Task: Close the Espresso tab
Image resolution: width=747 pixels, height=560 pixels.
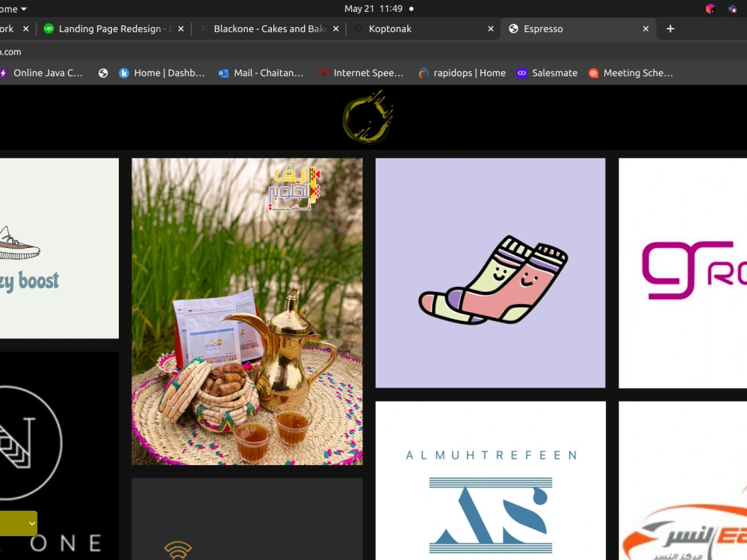Action: [x=645, y=29]
